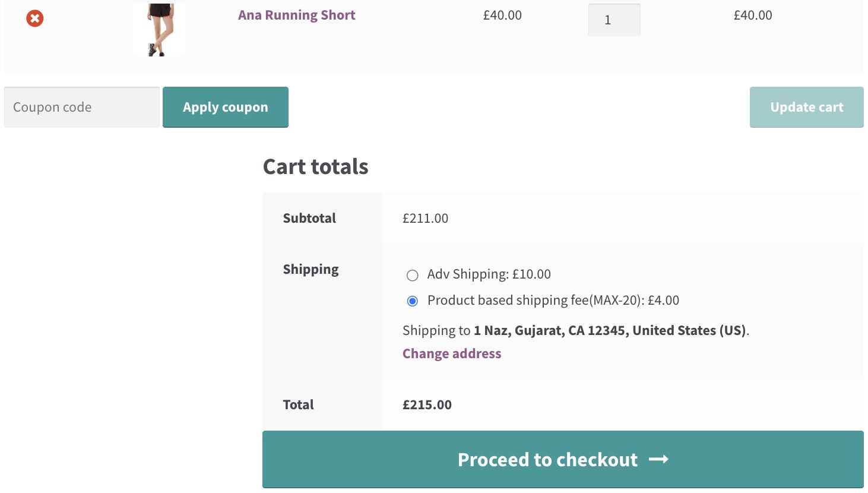Click the bold shipping address text
Viewport: 868px width, 493px height.
(x=610, y=331)
